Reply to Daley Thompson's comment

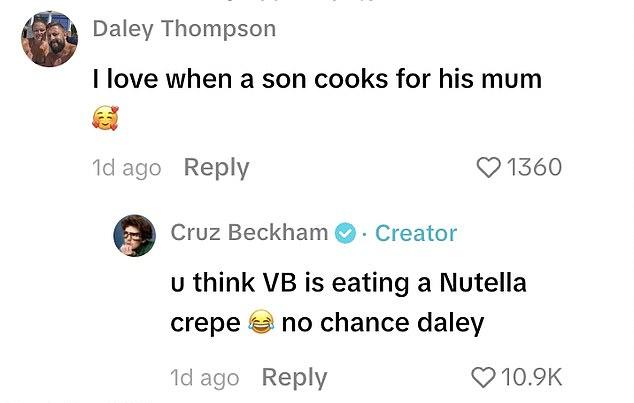(x=216, y=168)
